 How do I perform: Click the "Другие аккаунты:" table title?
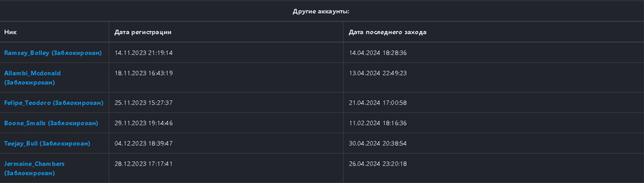[321, 11]
